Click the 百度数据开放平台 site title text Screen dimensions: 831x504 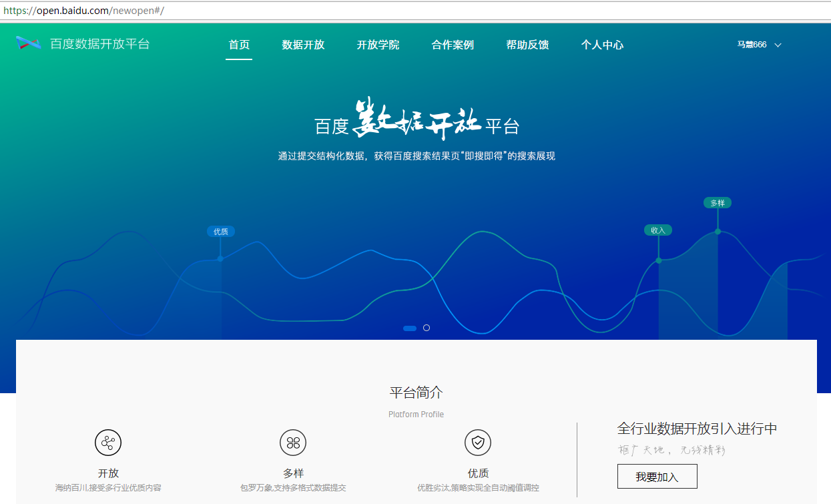(100, 44)
